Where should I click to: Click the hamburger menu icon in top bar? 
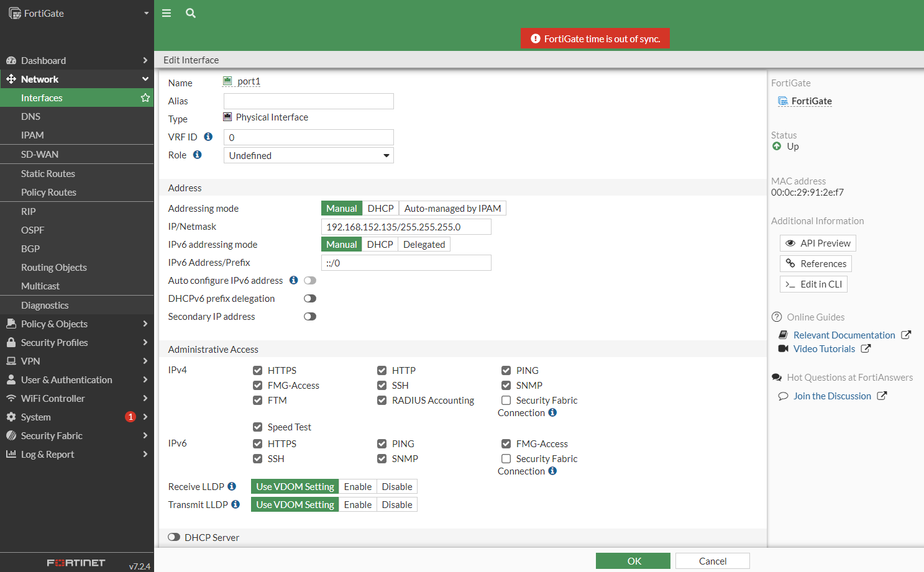tap(167, 13)
